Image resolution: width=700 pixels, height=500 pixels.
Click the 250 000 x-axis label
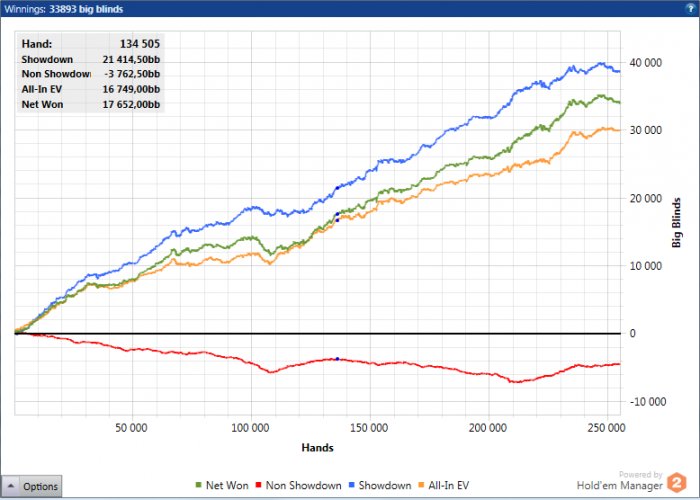[606, 428]
